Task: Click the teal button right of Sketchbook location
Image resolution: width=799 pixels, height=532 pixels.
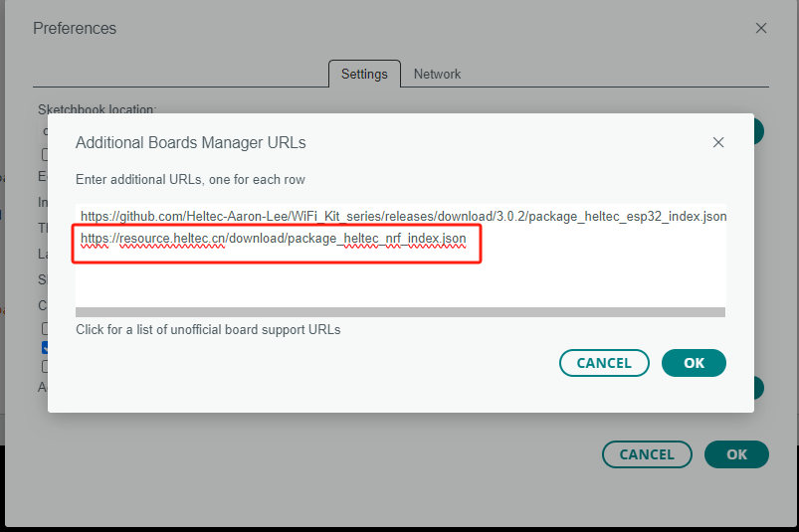Action: [758, 131]
